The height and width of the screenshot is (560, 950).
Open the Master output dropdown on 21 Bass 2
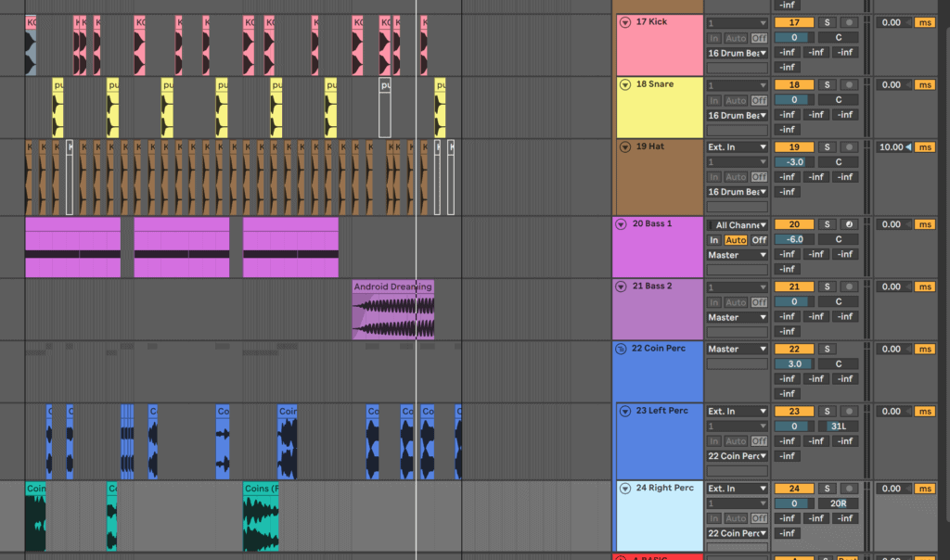click(x=737, y=316)
